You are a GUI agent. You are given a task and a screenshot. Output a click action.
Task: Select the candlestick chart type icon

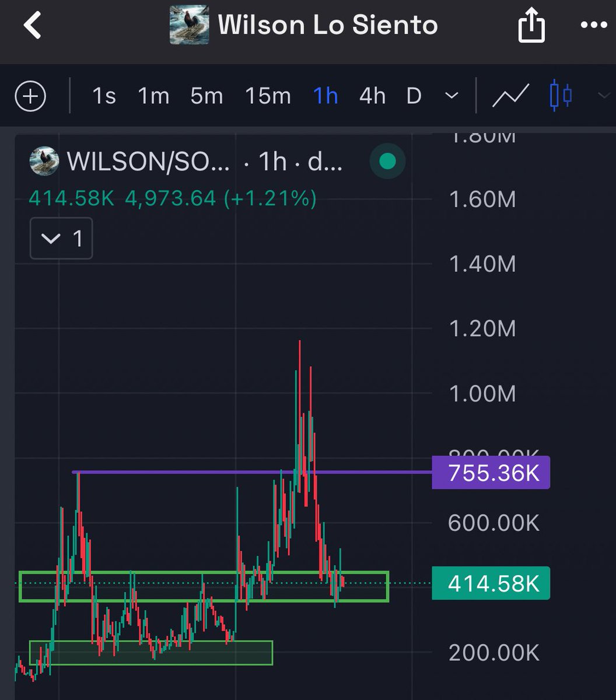coord(561,96)
